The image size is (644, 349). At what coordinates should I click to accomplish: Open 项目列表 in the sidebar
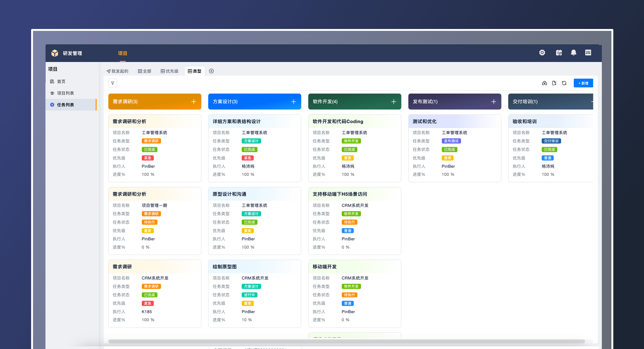point(65,93)
